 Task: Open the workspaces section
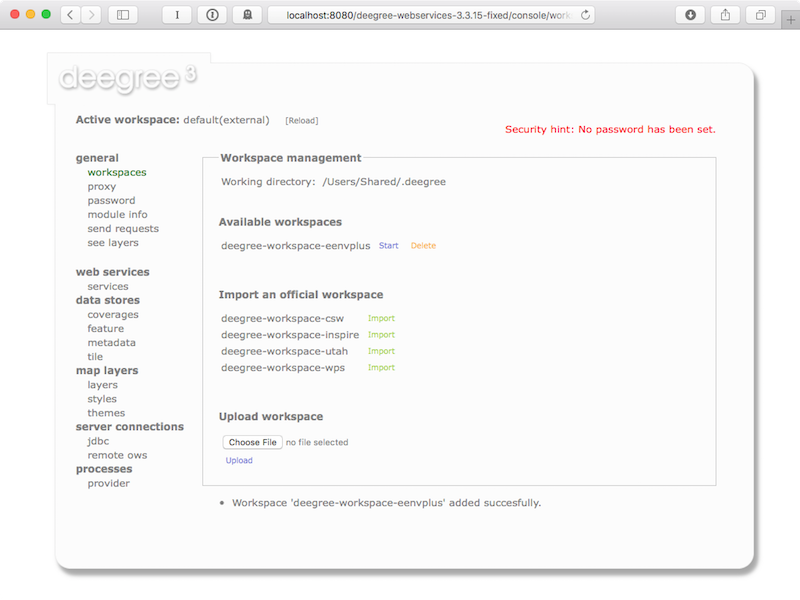[117, 172]
